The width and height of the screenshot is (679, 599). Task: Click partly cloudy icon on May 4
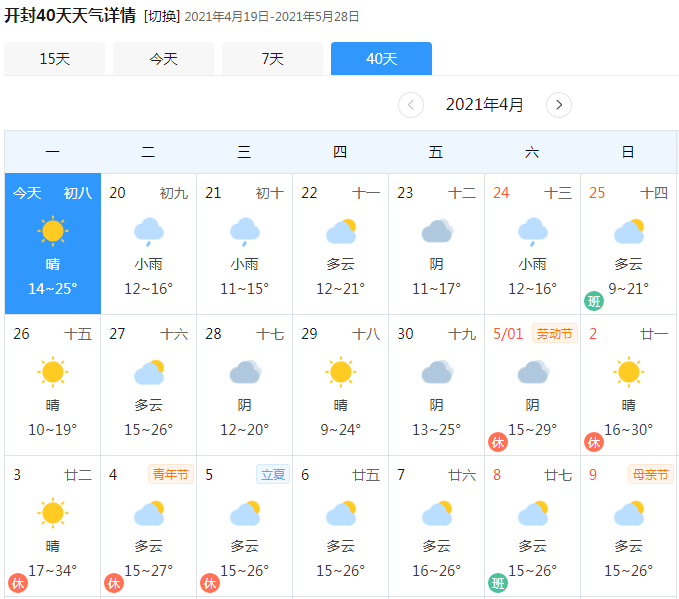(x=149, y=514)
